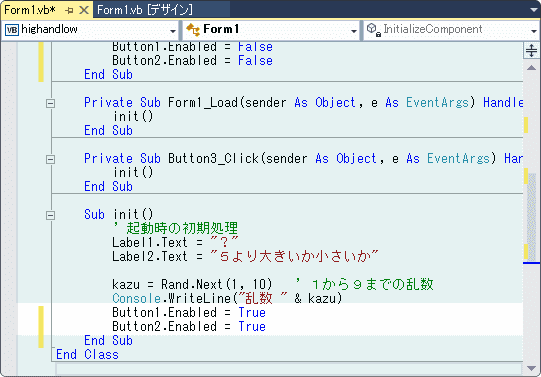The height and width of the screenshot is (377, 541).
Task: Click init() call inside Form1_Load
Action: pos(133,117)
